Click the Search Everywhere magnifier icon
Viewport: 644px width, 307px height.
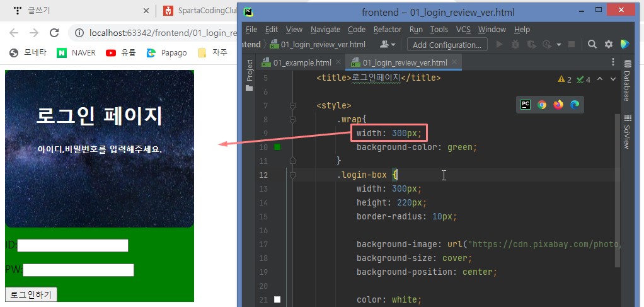point(592,44)
